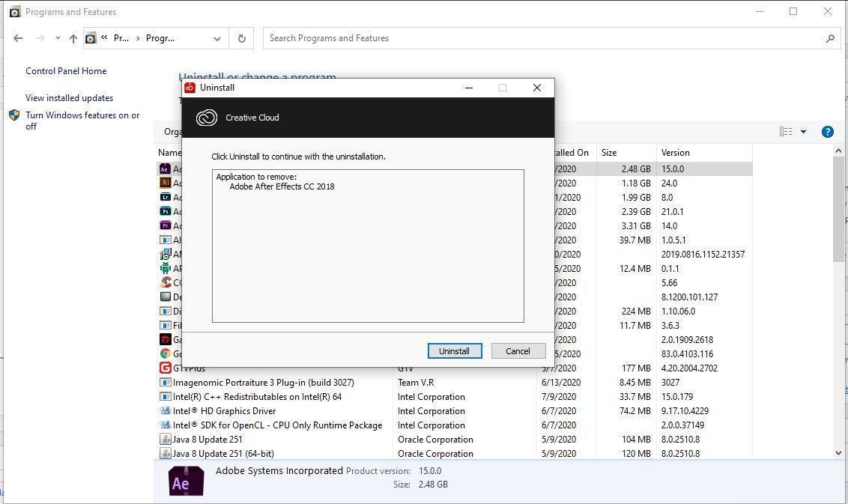The height and width of the screenshot is (504, 848).
Task: Click the Premiere Pro Pr icon in the list
Action: [166, 226]
